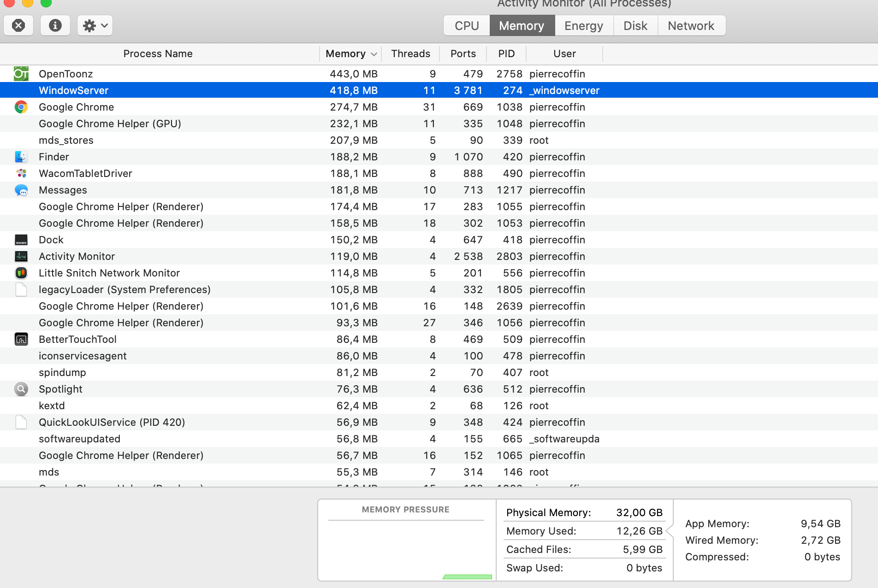This screenshot has width=878, height=588.
Task: Select the mds_stores process name
Action: 66,140
